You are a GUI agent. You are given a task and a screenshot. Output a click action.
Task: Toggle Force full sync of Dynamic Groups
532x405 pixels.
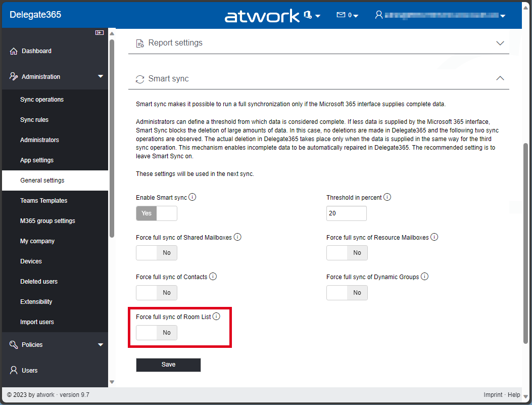pos(347,293)
